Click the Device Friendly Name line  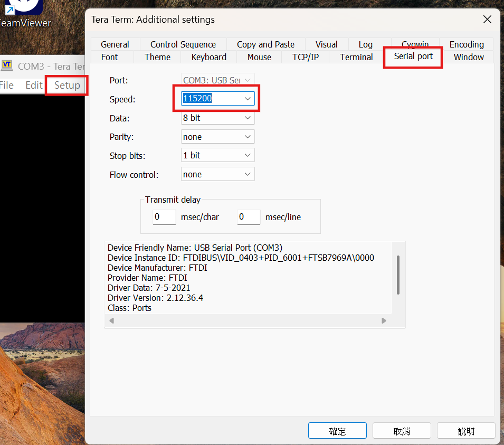point(195,248)
